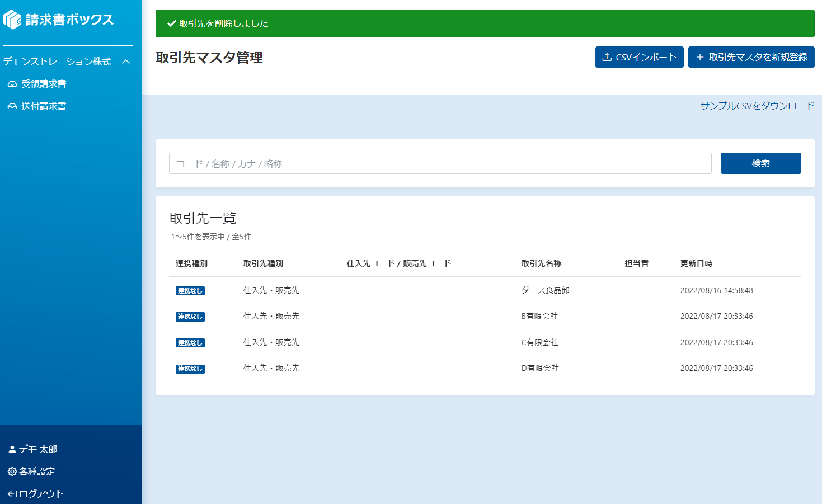Click the 取引先一覧 section heading
The image size is (822, 504).
[x=203, y=218]
